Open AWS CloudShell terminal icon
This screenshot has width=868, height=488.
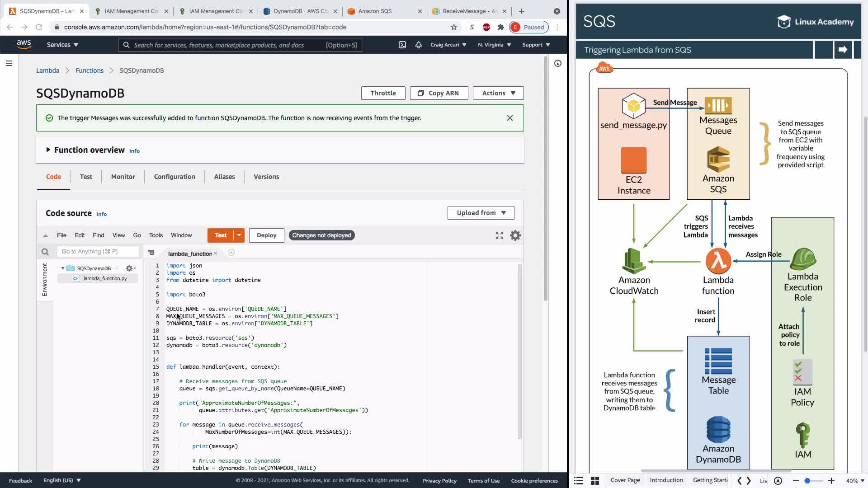point(402,45)
